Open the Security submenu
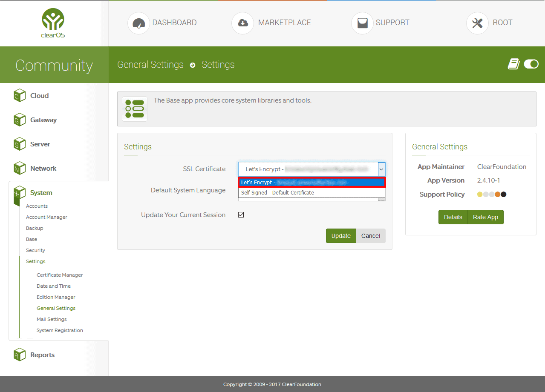Viewport: 545px width, 392px height. 35,250
